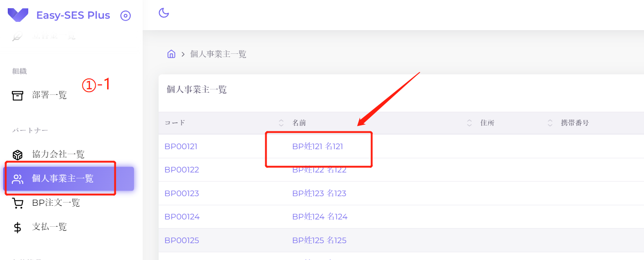
Task: Open the 協力会社一覧 menu item
Action: 58,155
